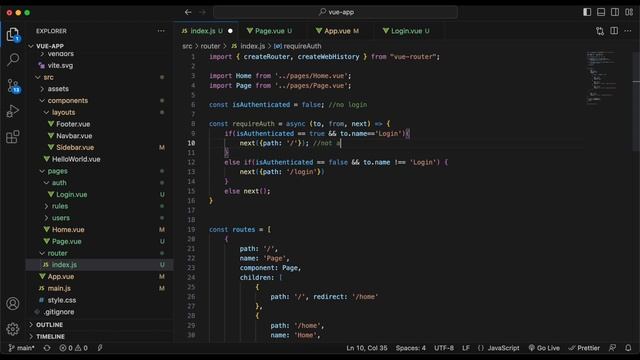
Task: Open vite.svg in the explorer
Action: [x=60, y=65]
